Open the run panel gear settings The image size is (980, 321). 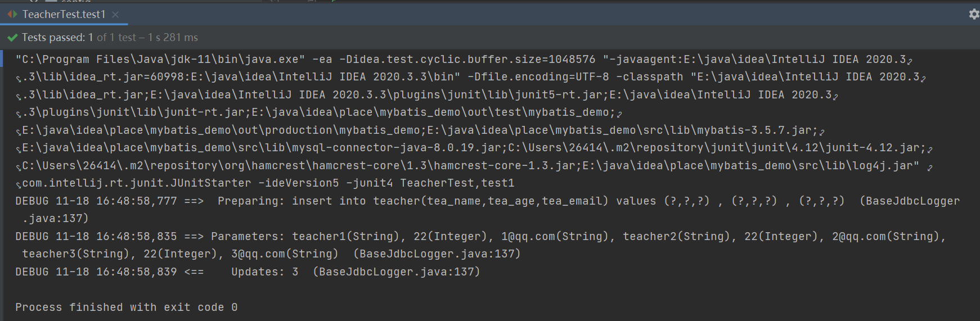974,15
